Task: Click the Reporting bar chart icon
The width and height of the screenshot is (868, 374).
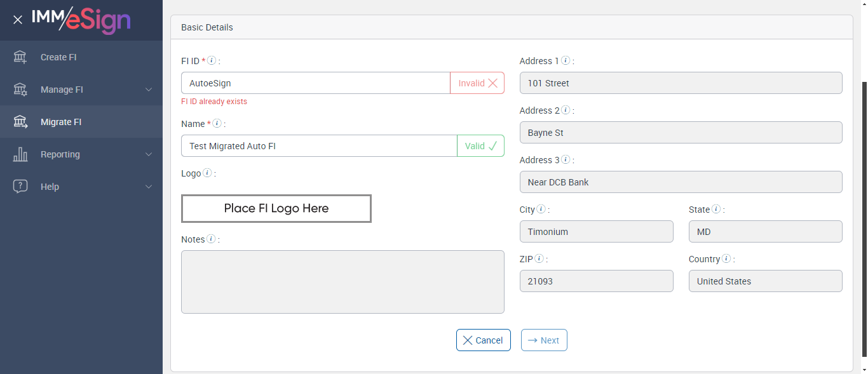Action: point(20,154)
